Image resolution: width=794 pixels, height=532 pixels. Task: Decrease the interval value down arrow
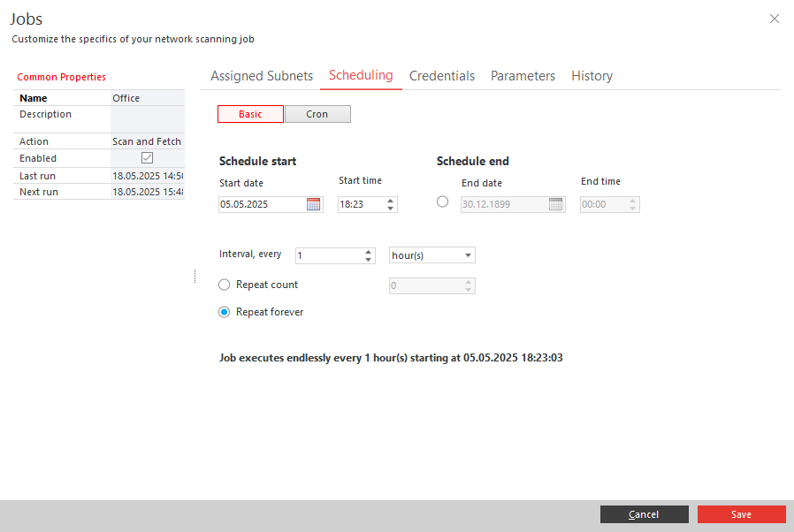click(x=368, y=259)
